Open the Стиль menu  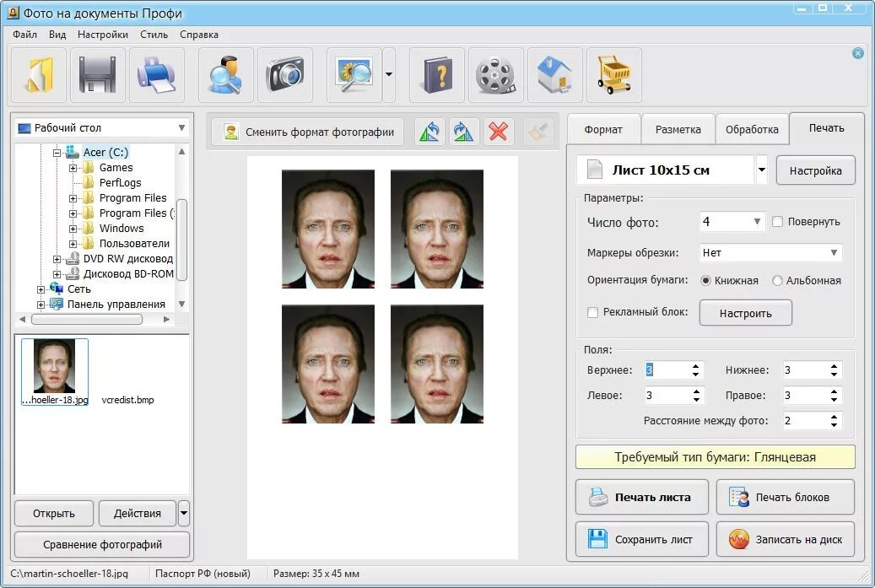(154, 35)
